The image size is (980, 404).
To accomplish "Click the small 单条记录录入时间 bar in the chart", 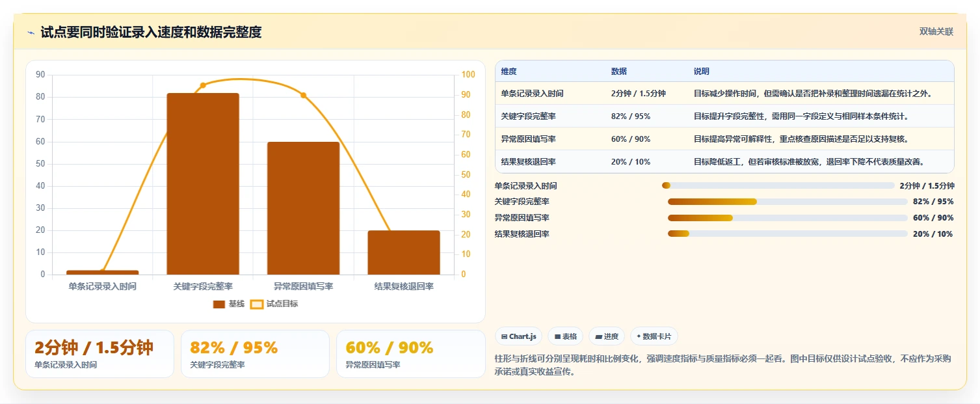I will click(102, 273).
